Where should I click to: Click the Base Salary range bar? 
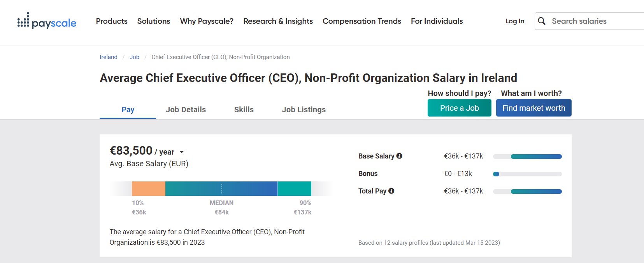click(527, 157)
